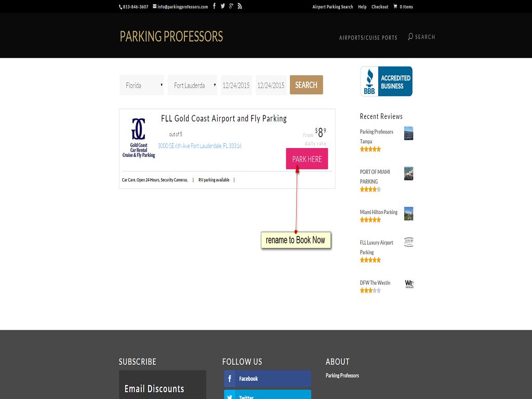Viewport: 532px width, 399px height.
Task: Open Airport Parking Search menu item
Action: pos(332,7)
